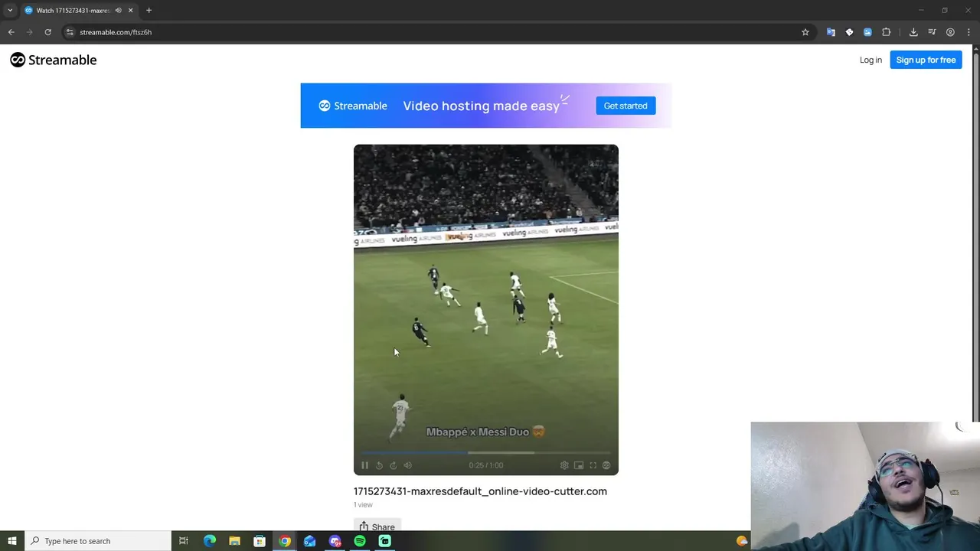
Task: Open the tab search dropdown arrow
Action: [x=10, y=10]
